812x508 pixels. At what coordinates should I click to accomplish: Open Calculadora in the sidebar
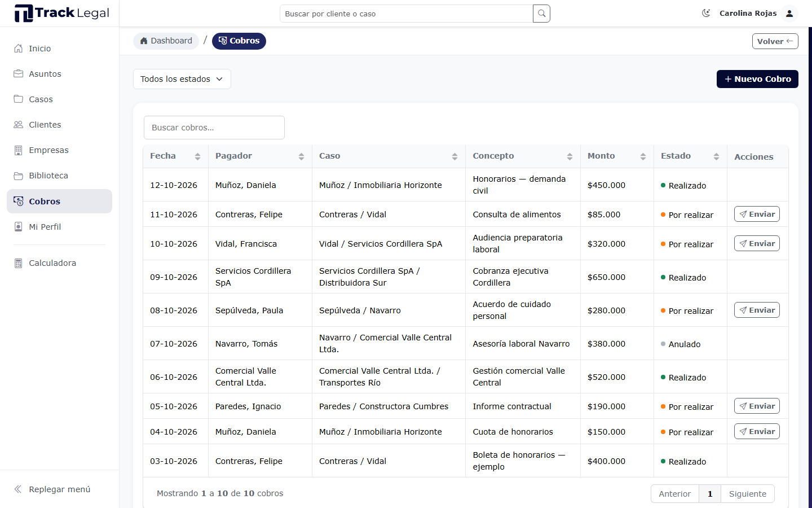59,263
